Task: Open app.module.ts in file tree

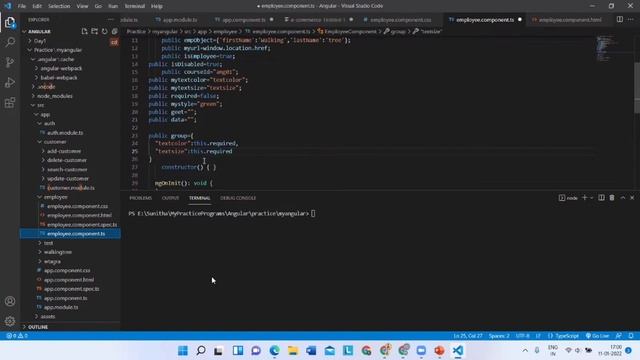Action: 61,307
